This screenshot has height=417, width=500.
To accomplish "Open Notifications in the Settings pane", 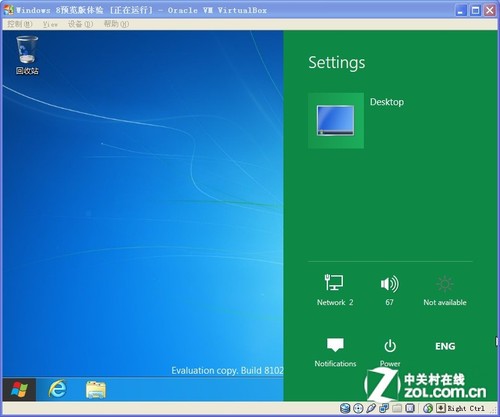I will click(x=335, y=352).
